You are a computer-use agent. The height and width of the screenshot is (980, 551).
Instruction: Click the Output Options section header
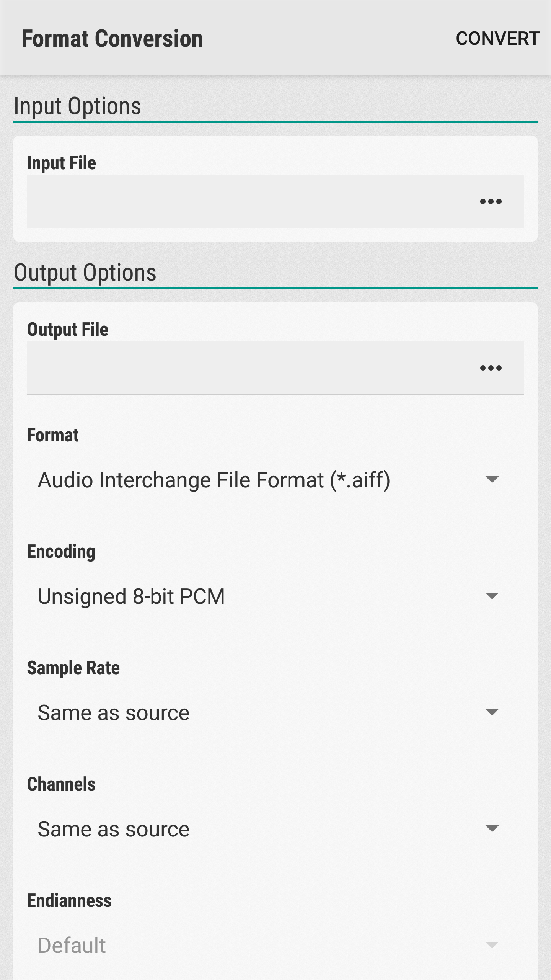[x=85, y=273]
